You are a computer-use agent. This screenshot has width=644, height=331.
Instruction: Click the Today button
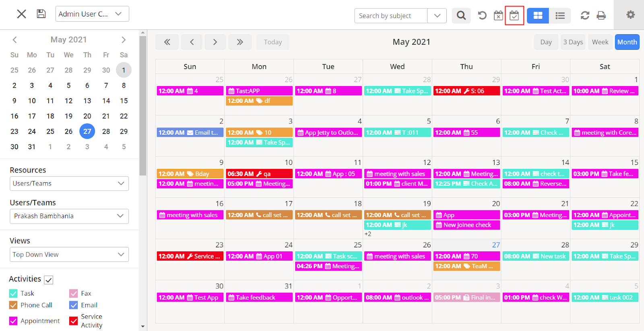tap(273, 42)
